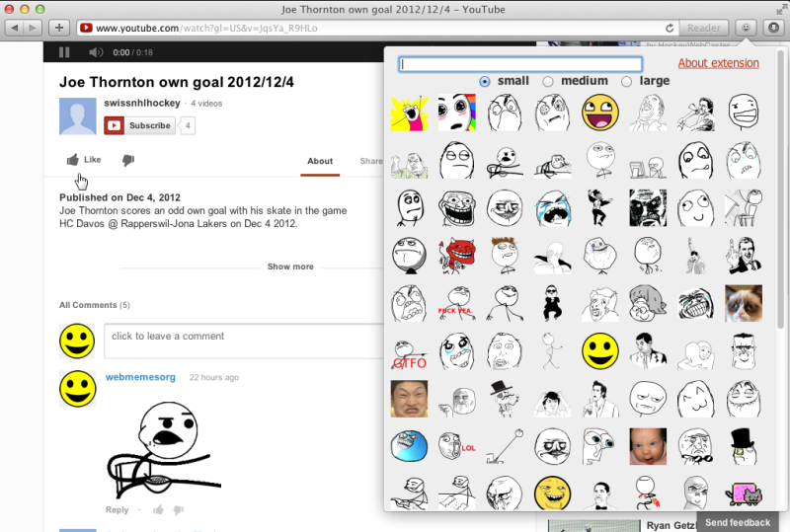The width and height of the screenshot is (790, 532).
Task: Open the About extension link
Action: 718,63
